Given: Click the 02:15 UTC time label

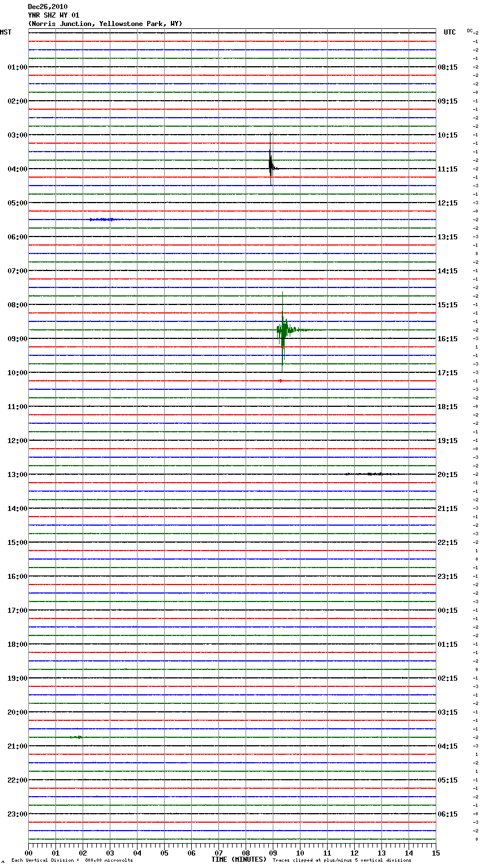Looking at the screenshot, I should [x=448, y=678].
